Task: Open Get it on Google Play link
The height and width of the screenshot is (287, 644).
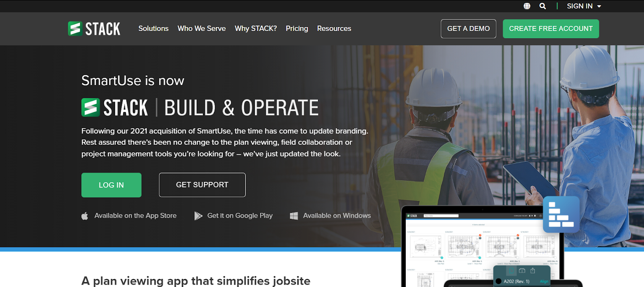Action: [x=240, y=216]
